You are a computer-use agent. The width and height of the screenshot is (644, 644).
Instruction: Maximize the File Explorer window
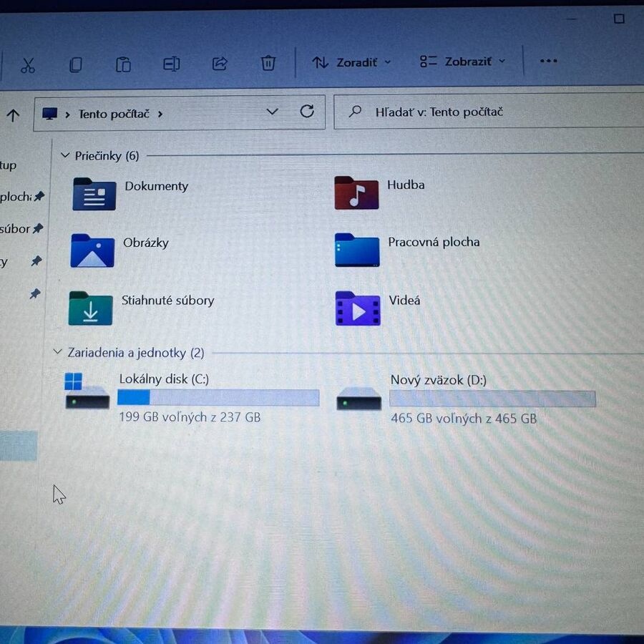click(x=619, y=19)
